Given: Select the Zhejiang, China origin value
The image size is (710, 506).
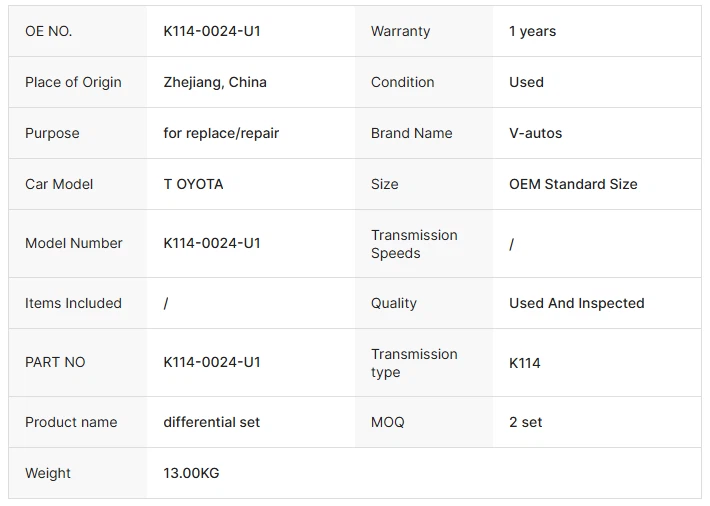Looking at the screenshot, I should click(x=215, y=82).
